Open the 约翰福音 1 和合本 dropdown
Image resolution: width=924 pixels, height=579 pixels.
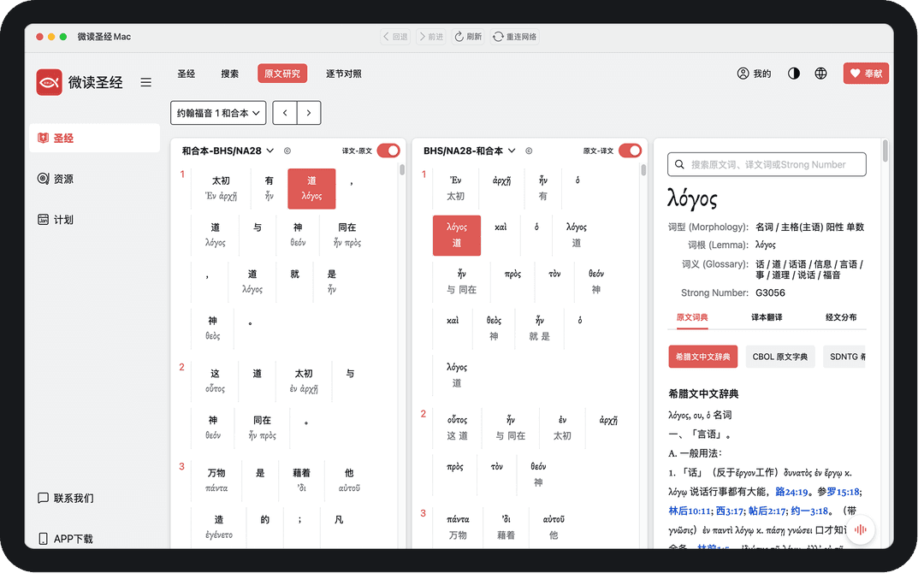218,113
